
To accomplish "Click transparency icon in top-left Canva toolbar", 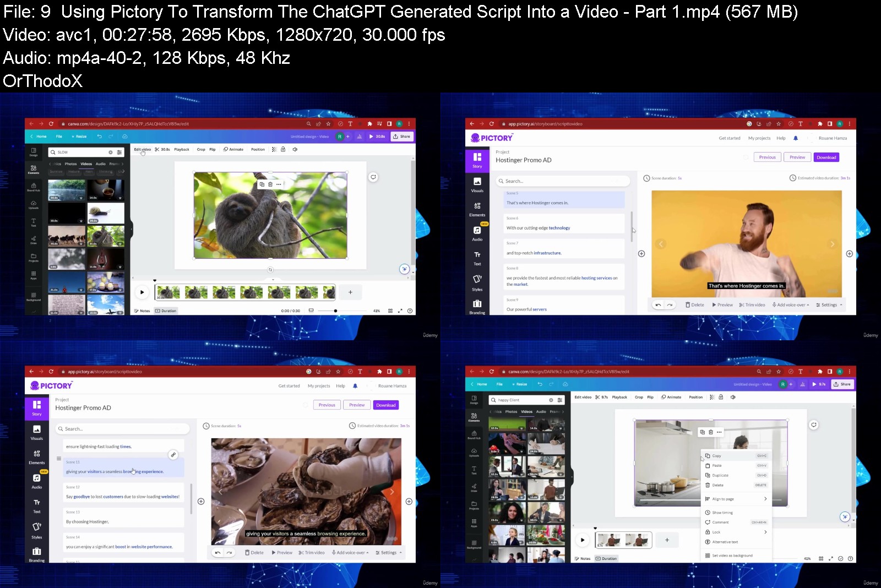I will point(274,149).
